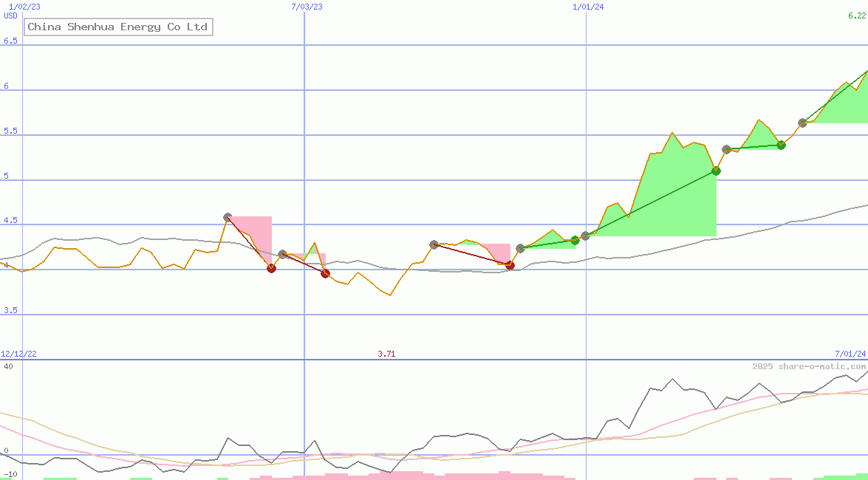Image resolution: width=868 pixels, height=480 pixels.
Task: Click the 7/03/23 vertical gridline label
Action: [x=306, y=6]
